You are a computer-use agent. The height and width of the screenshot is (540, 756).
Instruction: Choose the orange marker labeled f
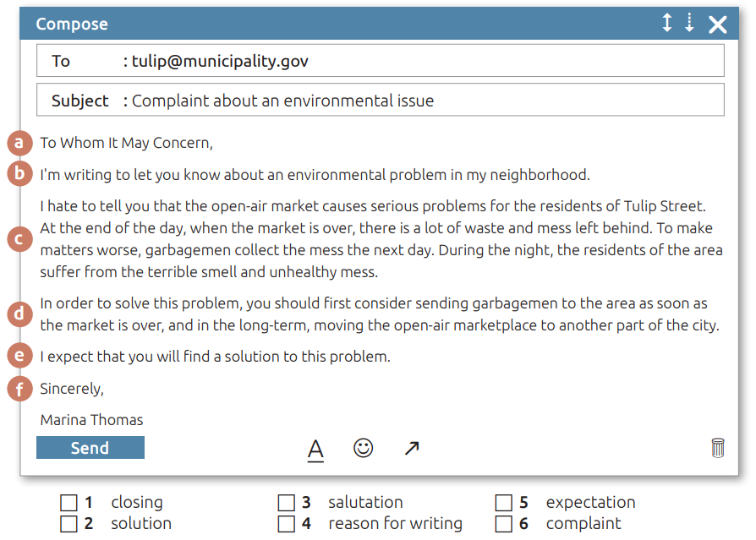(x=20, y=390)
